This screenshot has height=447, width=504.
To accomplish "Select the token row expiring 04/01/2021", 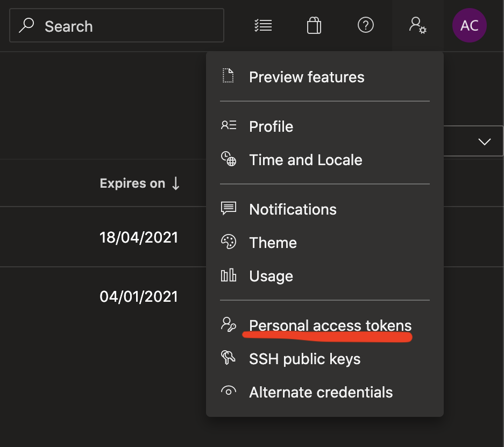I will point(103,296).
